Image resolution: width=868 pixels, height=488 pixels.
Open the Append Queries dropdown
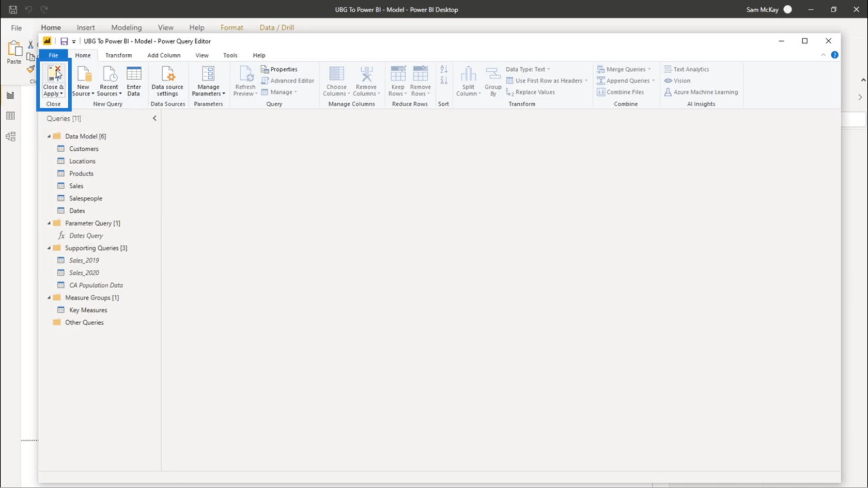626,81
